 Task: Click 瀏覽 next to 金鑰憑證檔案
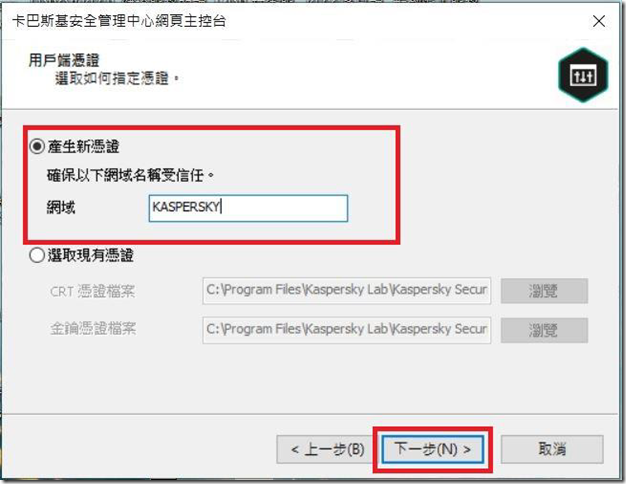(x=544, y=330)
